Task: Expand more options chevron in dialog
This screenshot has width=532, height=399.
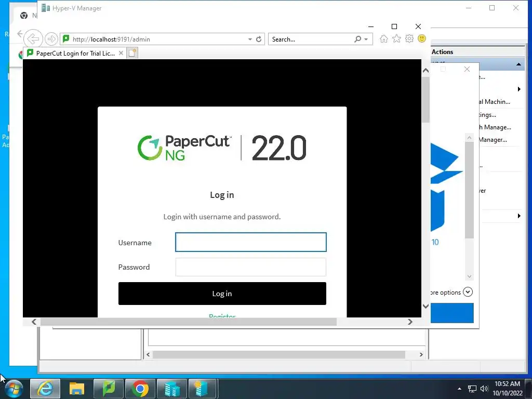Action: pos(468,292)
